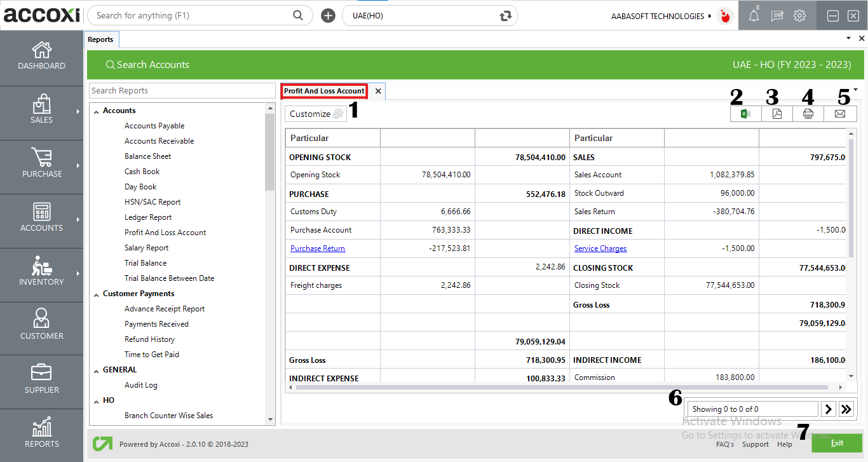Click the notification bell
The image size is (868, 462).
tap(754, 15)
